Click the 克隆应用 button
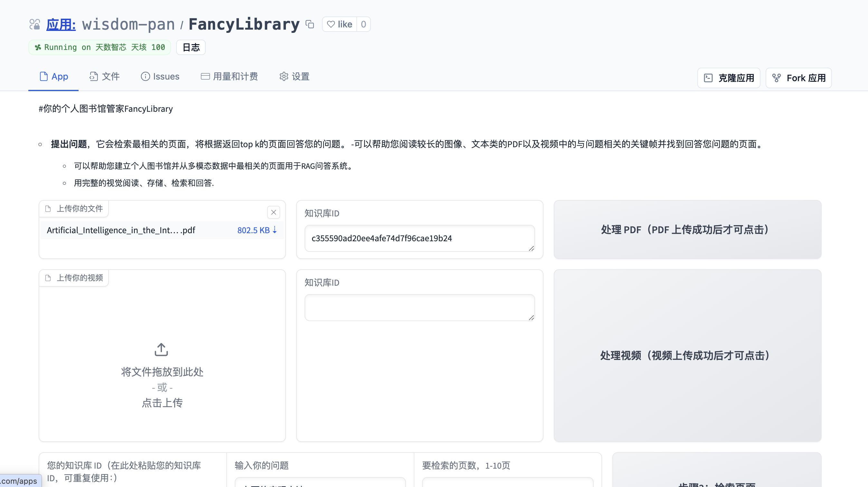This screenshot has width=868, height=487. pos(729,78)
